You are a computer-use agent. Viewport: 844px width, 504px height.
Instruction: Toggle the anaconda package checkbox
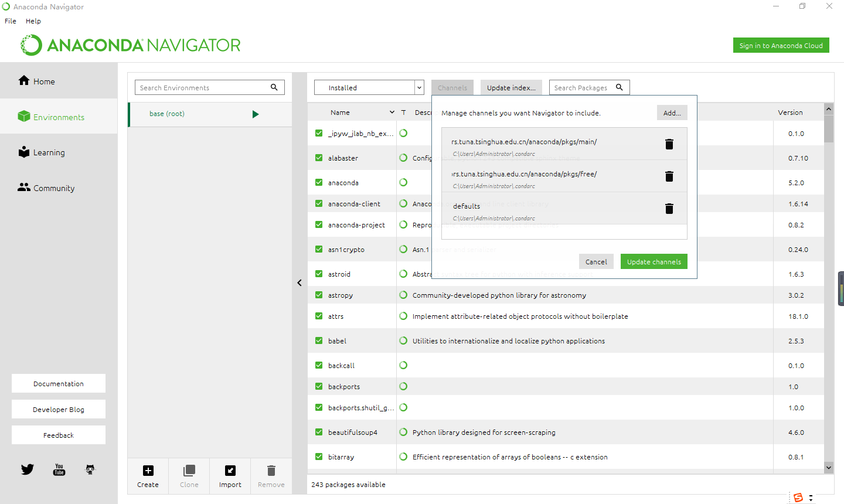[x=319, y=182]
